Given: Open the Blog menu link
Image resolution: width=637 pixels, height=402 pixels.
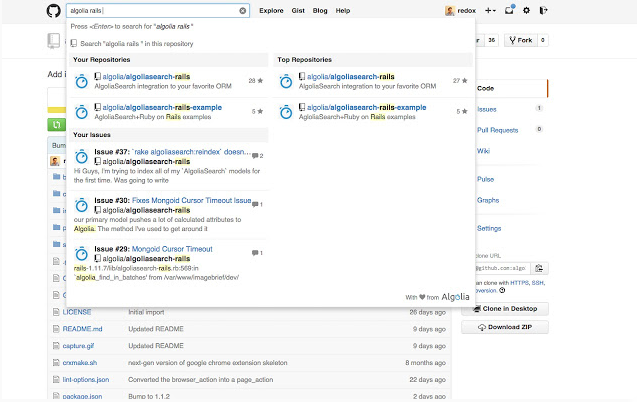Looking at the screenshot, I should [x=320, y=11].
